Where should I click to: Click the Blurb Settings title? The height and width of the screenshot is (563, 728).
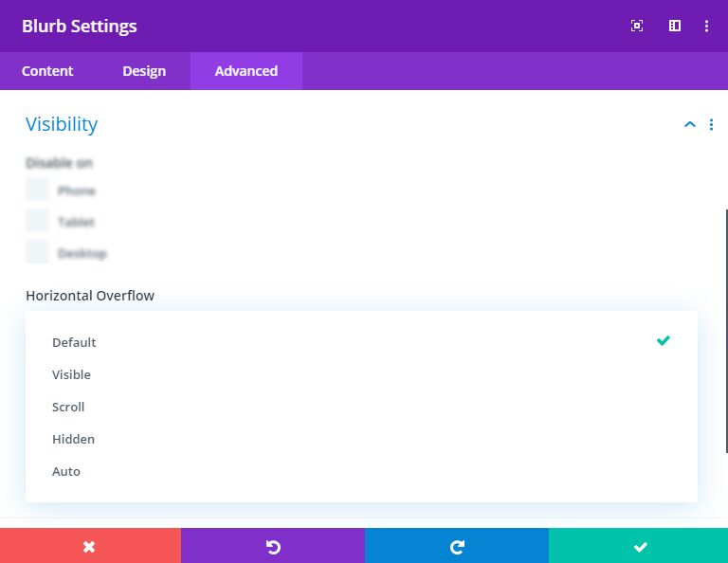click(x=80, y=26)
